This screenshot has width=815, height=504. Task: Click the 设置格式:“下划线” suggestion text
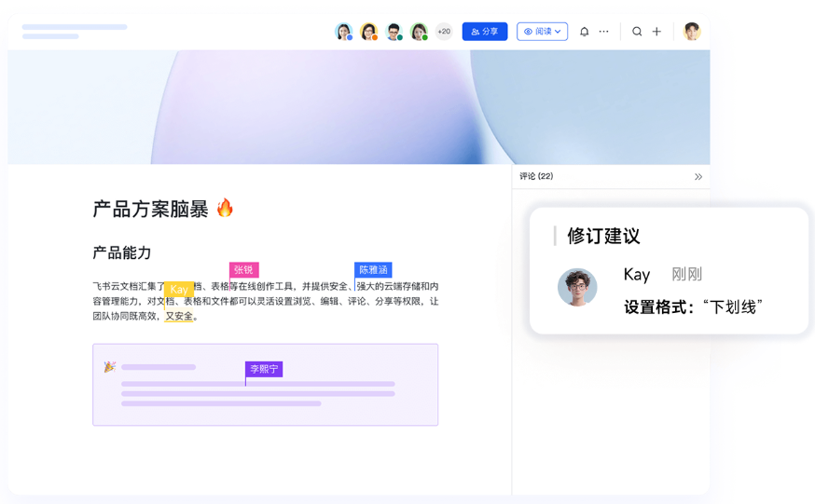point(693,306)
